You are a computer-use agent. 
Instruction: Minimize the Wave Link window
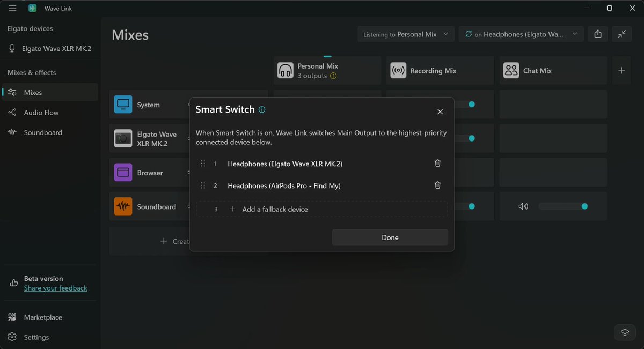[586, 8]
